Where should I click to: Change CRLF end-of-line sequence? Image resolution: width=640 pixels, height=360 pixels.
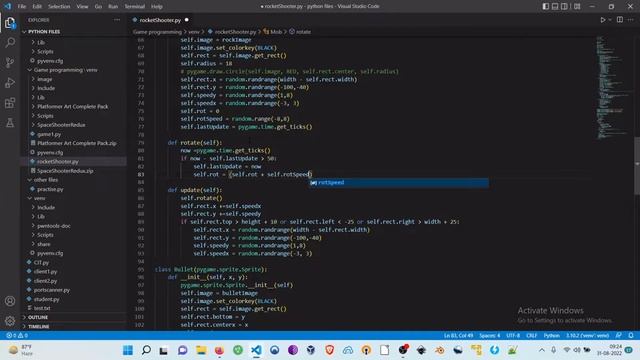tap(531, 335)
